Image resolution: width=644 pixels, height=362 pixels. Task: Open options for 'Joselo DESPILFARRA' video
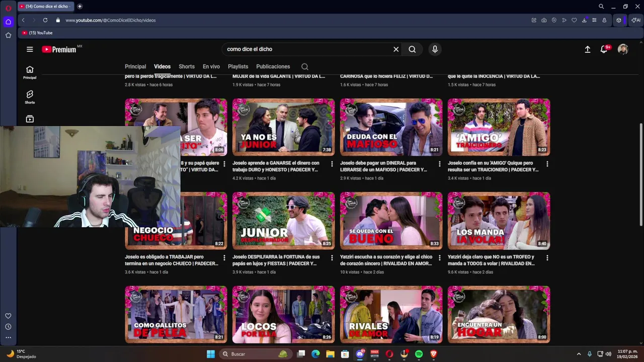click(x=332, y=257)
